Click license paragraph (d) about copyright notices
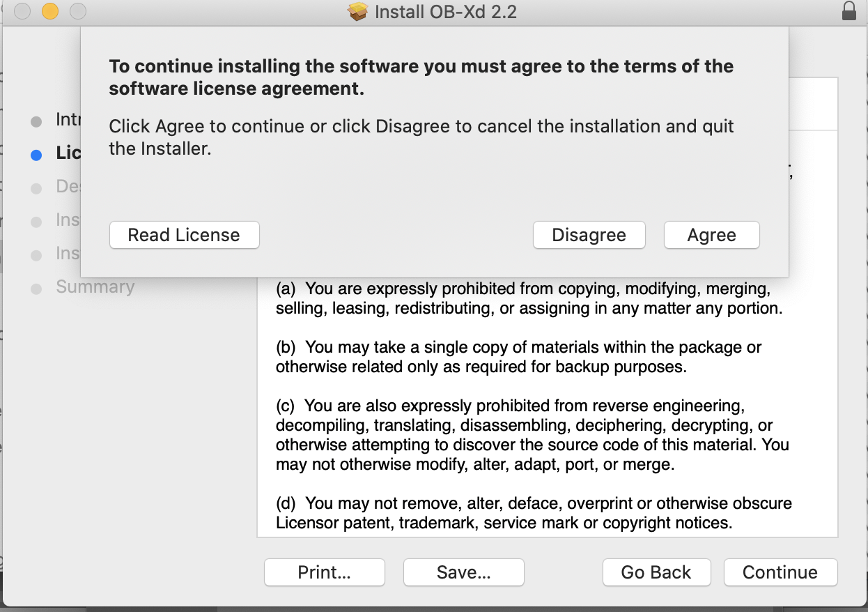The image size is (868, 612). 534,513
